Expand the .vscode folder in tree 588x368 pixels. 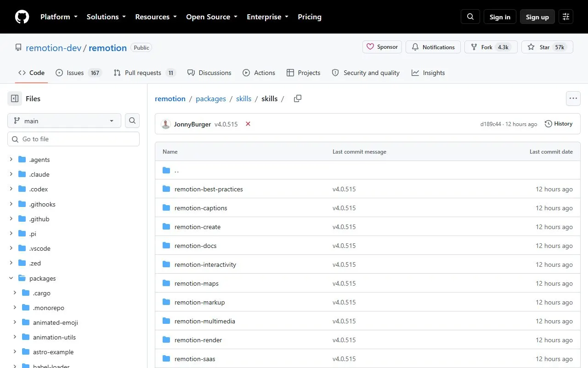click(11, 248)
